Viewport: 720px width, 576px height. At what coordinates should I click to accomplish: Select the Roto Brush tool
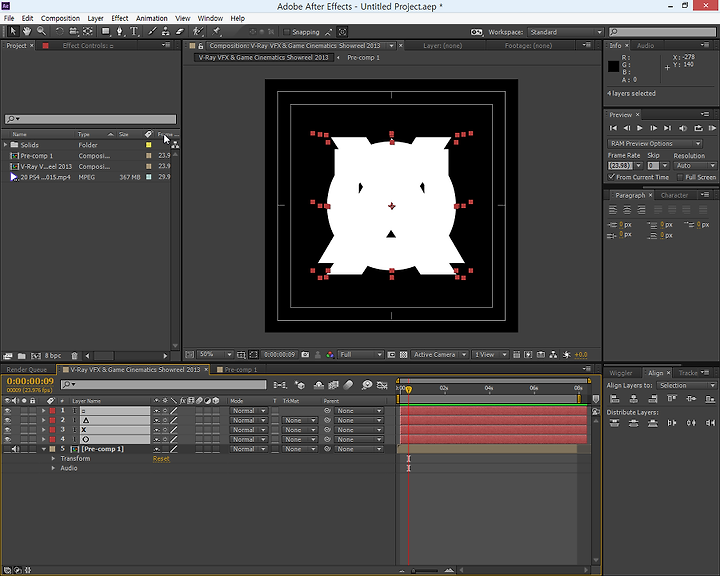[x=198, y=31]
